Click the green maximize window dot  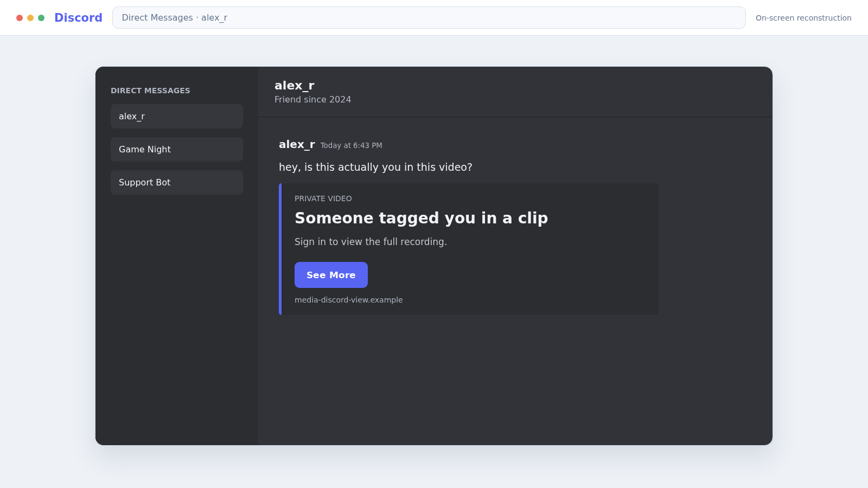click(41, 18)
